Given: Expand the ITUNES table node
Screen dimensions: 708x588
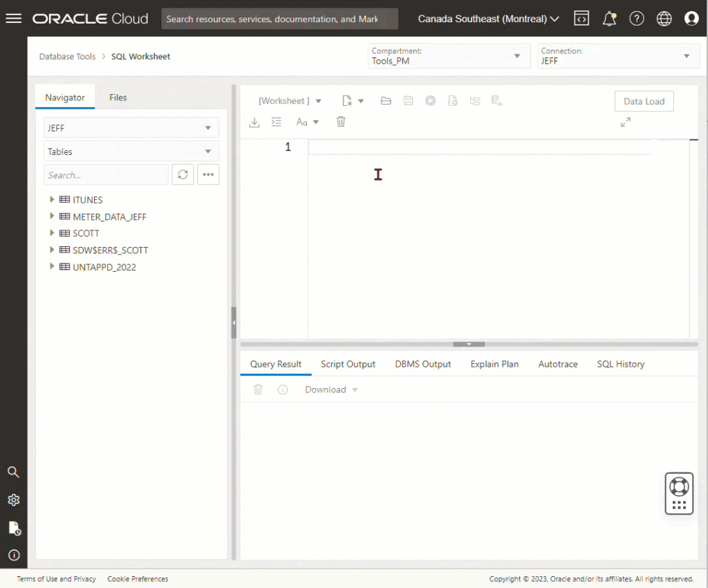Looking at the screenshot, I should pyautogui.click(x=52, y=199).
